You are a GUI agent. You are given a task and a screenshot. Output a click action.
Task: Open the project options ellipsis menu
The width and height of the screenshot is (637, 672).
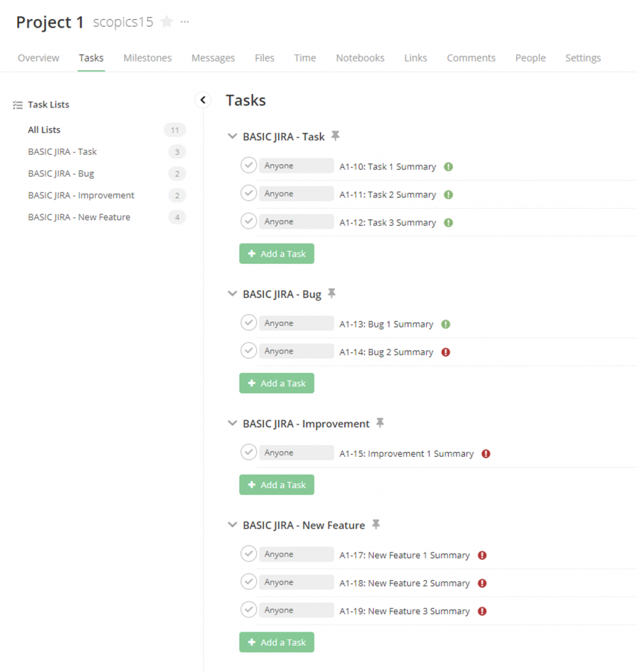(185, 22)
